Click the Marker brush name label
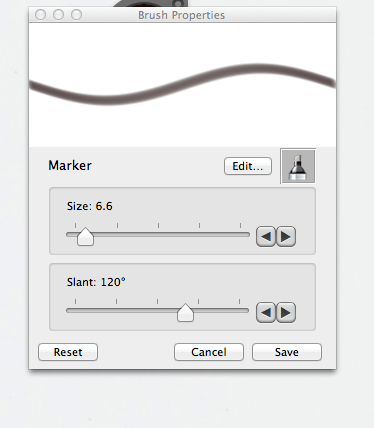Viewport: 374px width, 428px height. (70, 165)
